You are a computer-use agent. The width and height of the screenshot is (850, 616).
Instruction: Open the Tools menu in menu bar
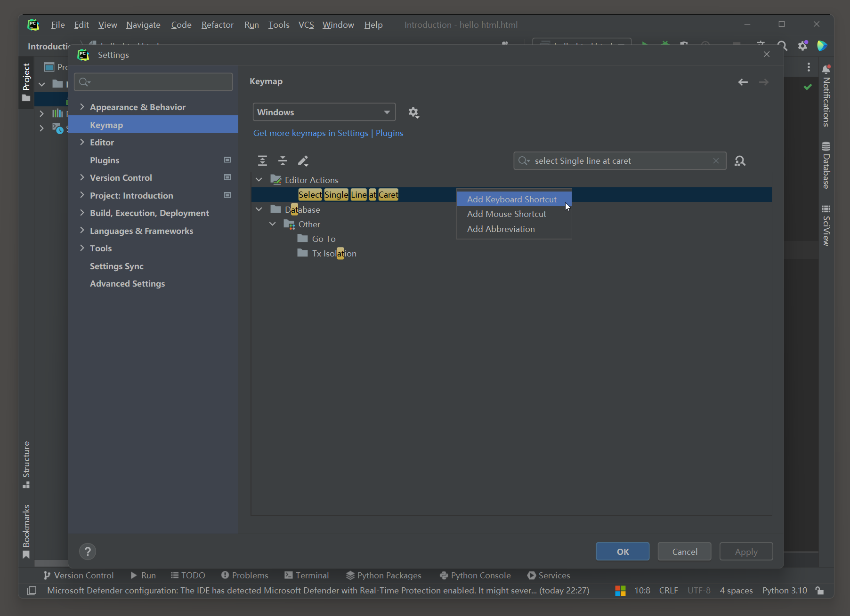[279, 24]
